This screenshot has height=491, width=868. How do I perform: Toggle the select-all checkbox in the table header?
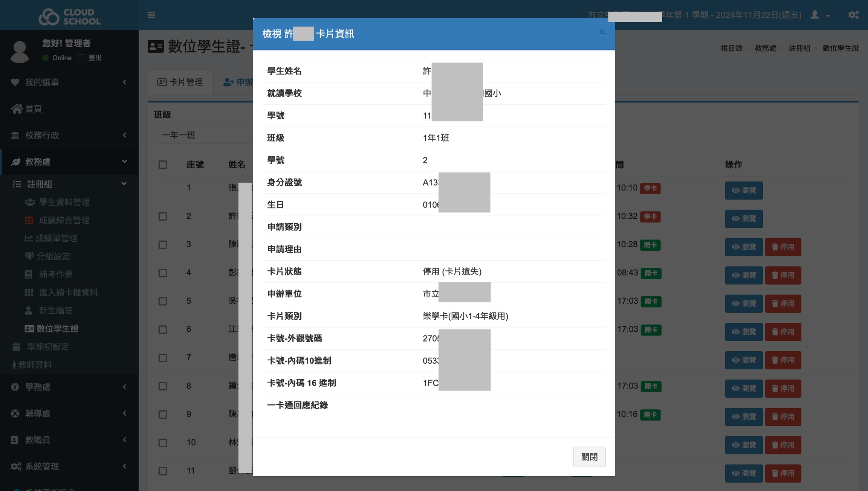point(163,165)
